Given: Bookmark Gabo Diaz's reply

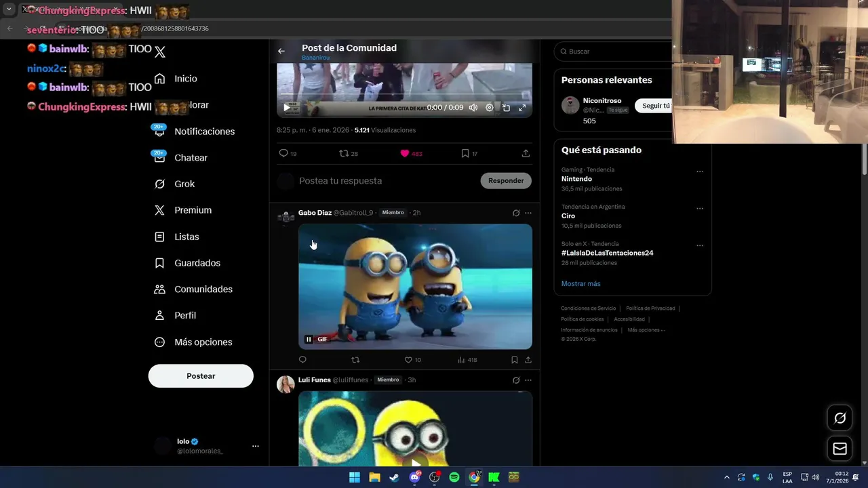Looking at the screenshot, I should pyautogui.click(x=515, y=360).
